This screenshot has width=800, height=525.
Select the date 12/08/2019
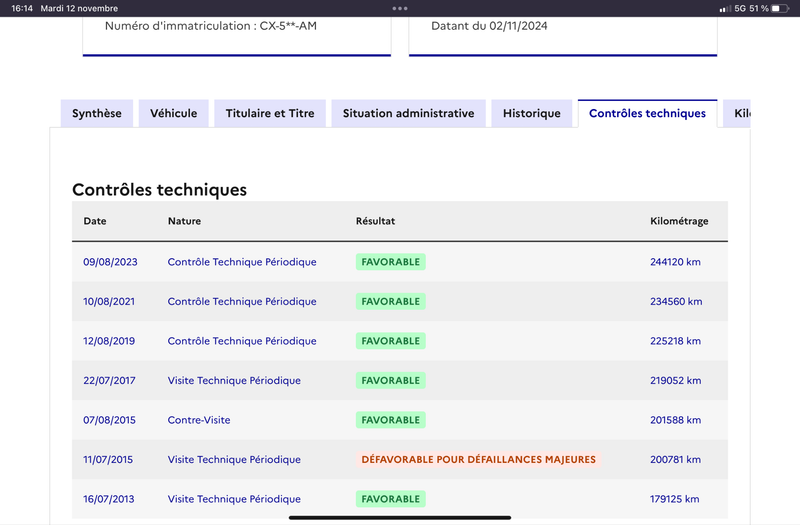109,341
